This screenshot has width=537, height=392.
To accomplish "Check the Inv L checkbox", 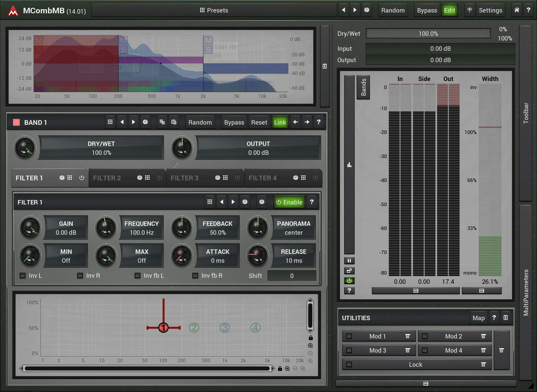I will (x=22, y=275).
